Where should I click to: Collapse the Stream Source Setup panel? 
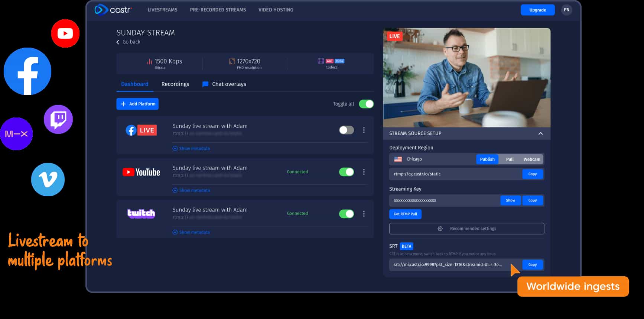pos(541,133)
